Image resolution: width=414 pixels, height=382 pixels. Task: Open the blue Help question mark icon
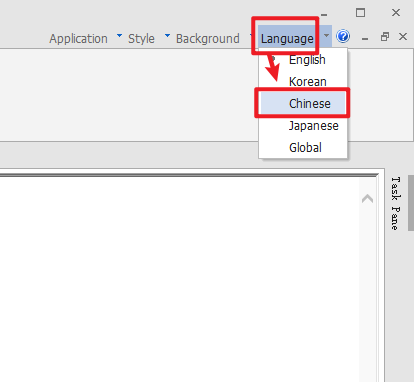pos(343,36)
